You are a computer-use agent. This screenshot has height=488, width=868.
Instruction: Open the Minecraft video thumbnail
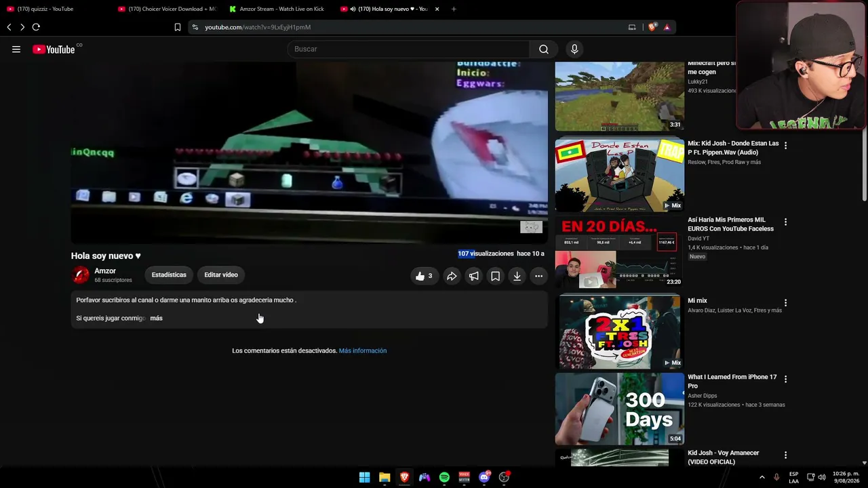pyautogui.click(x=620, y=96)
